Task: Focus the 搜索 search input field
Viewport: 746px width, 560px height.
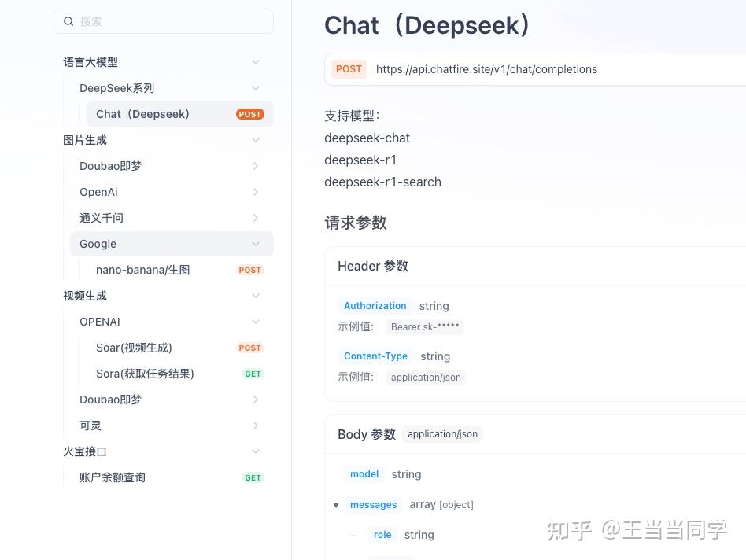Action: point(164,21)
